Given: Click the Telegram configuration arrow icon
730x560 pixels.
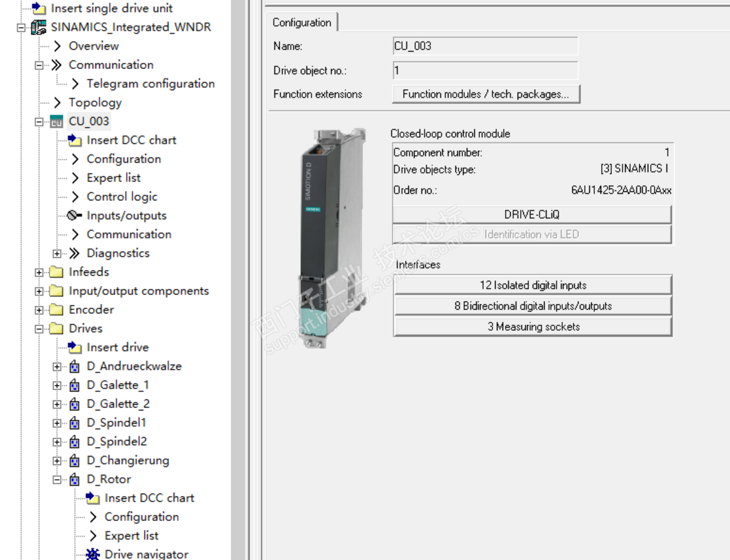Looking at the screenshot, I should pos(75,83).
